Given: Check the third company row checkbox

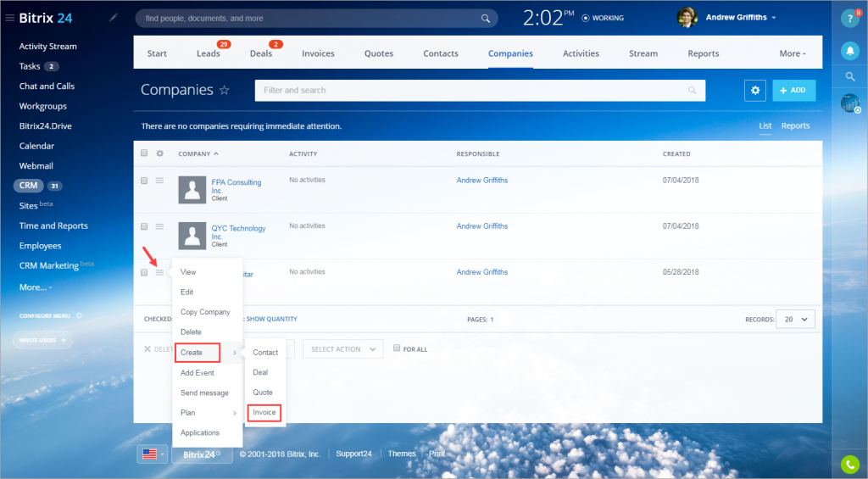Looking at the screenshot, I should (144, 272).
